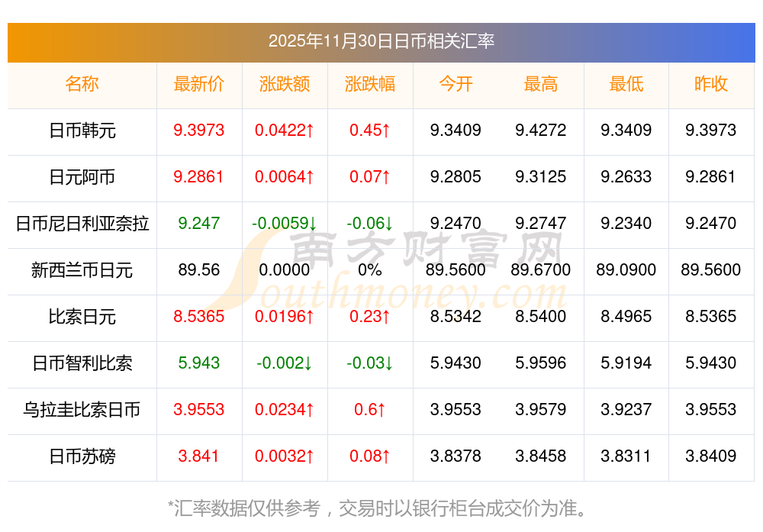Click the 新西兰币日元 row name
Viewport: 763px width, 532px height.
pyautogui.click(x=82, y=269)
